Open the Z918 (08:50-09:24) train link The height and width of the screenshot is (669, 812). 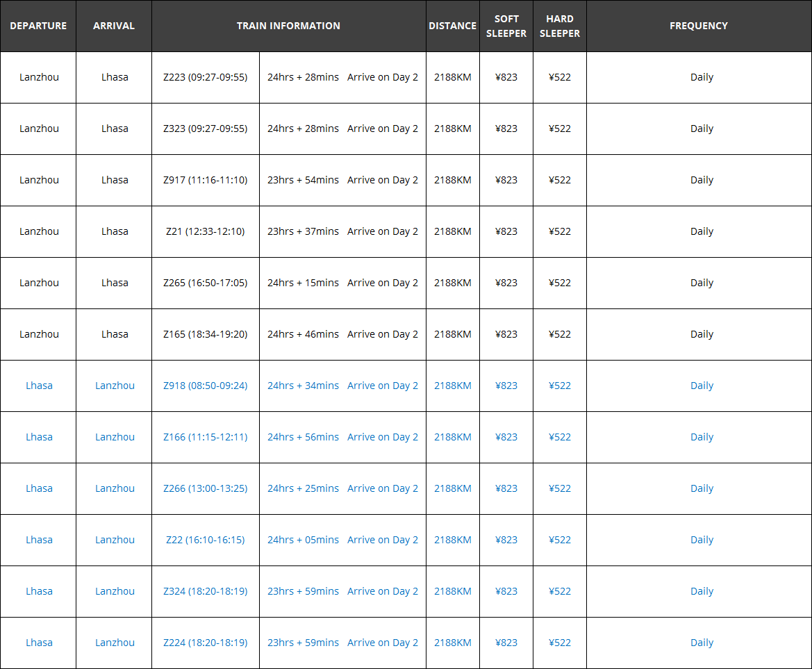click(205, 386)
